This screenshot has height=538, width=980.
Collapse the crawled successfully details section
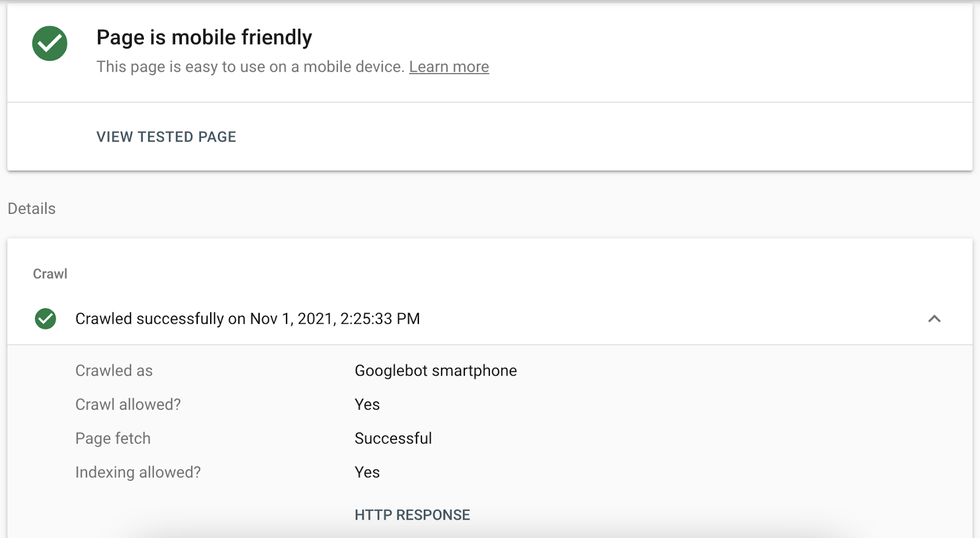pyautogui.click(x=934, y=319)
